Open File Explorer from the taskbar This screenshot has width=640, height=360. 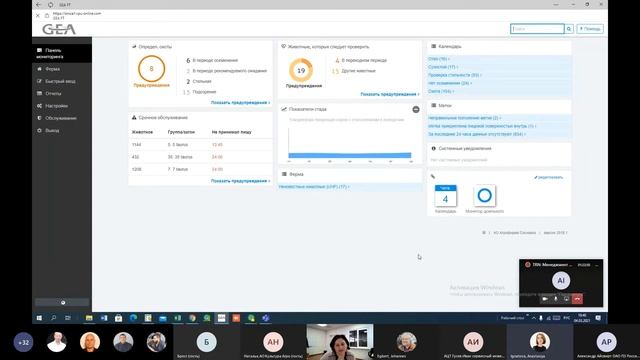tap(89, 318)
